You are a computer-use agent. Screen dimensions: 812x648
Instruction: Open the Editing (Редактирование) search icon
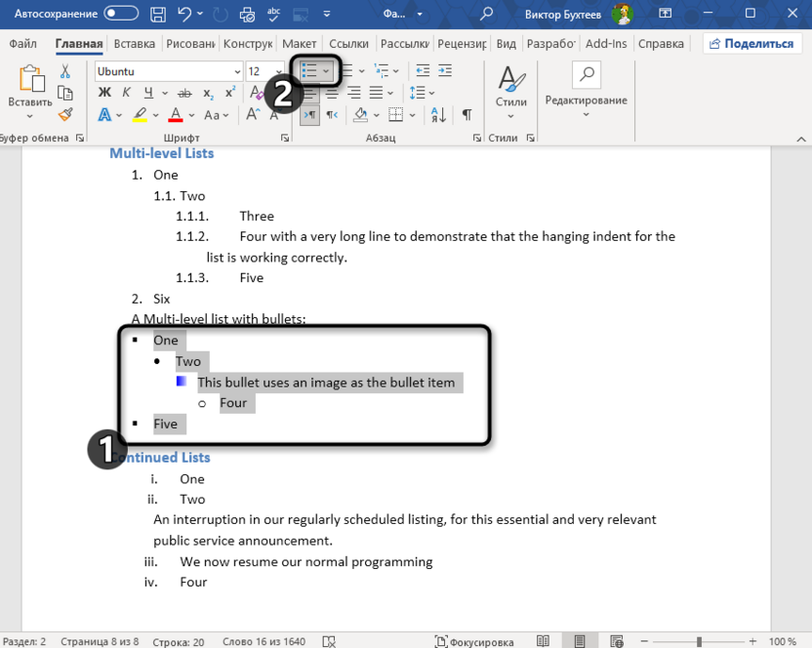pyautogui.click(x=587, y=74)
